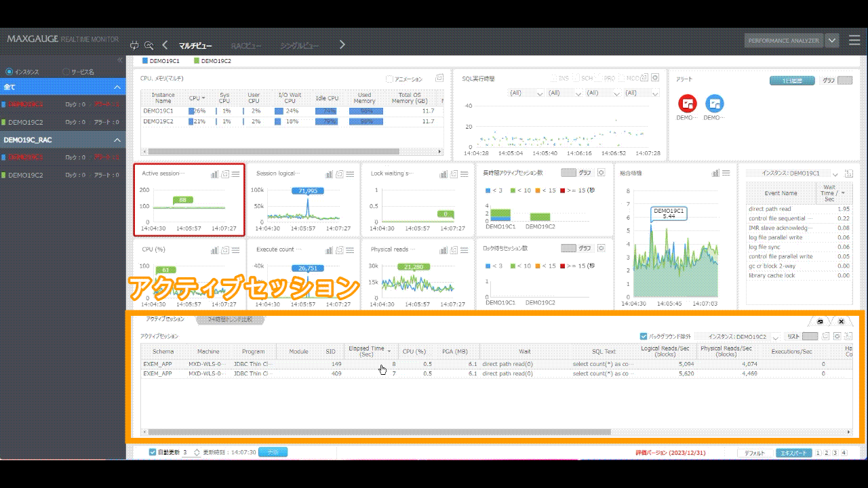Open list menu icon on CPU (%) panel
868x488 pixels.
point(235,250)
